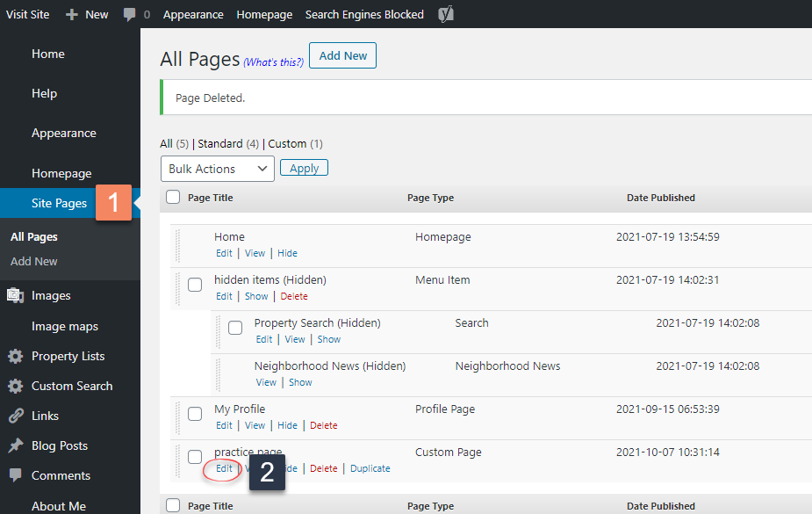Click the Links chain icon
The width and height of the screenshot is (812, 514).
coord(15,416)
